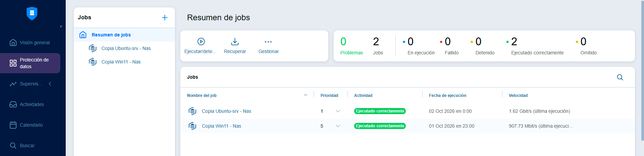
Task: Filter by Fallido counter
Action: [x=449, y=46]
